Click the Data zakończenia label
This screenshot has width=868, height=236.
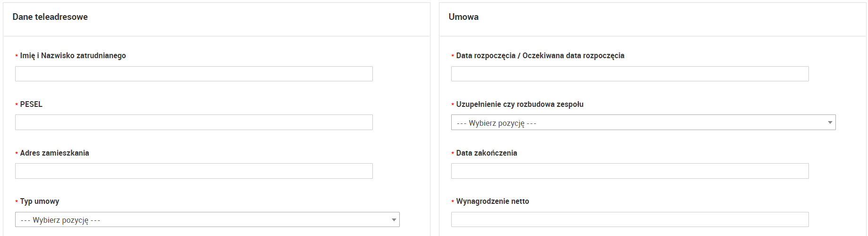486,153
